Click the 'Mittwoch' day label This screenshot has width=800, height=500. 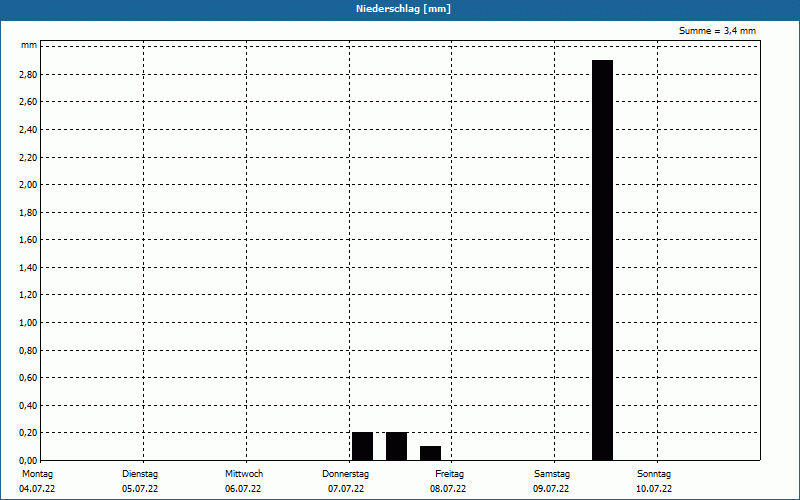(x=244, y=474)
